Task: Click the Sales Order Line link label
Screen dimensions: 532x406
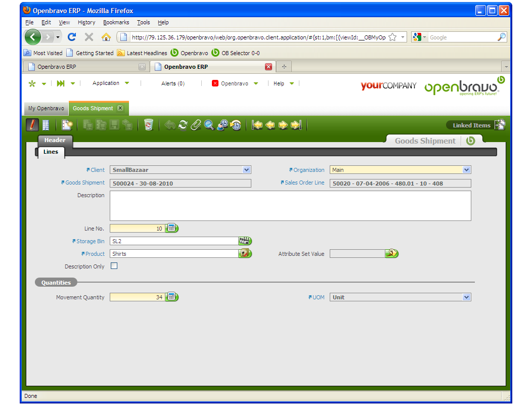Action: pos(304,183)
